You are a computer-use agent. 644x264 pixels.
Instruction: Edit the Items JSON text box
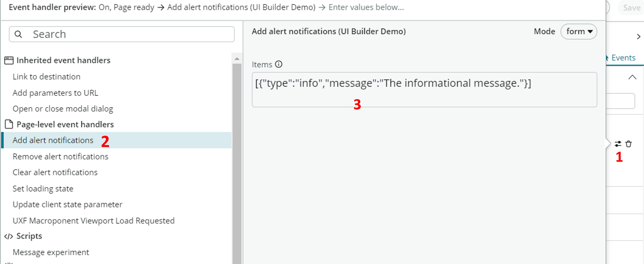point(424,89)
